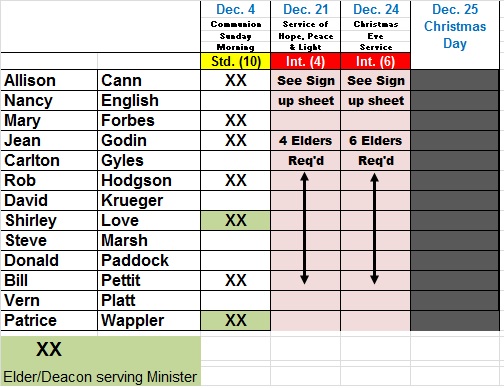Select the cell containing Nancy
The image size is (504, 388).
coord(49,100)
